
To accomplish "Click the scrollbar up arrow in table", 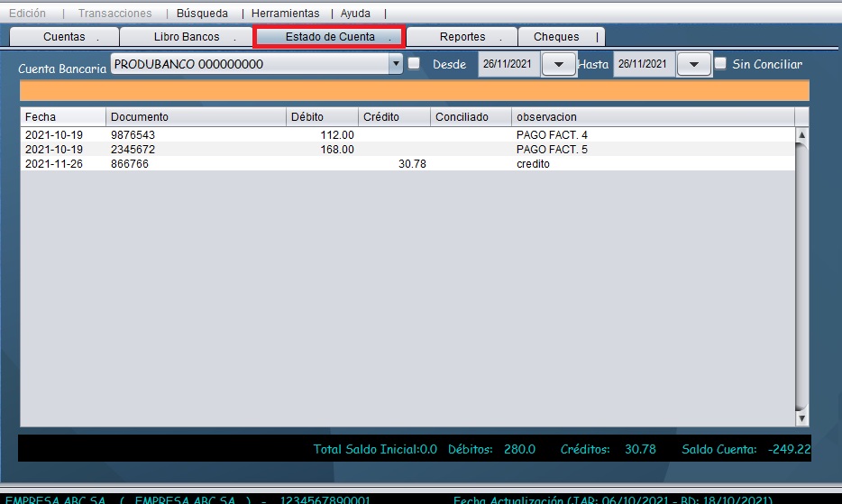I will click(802, 135).
